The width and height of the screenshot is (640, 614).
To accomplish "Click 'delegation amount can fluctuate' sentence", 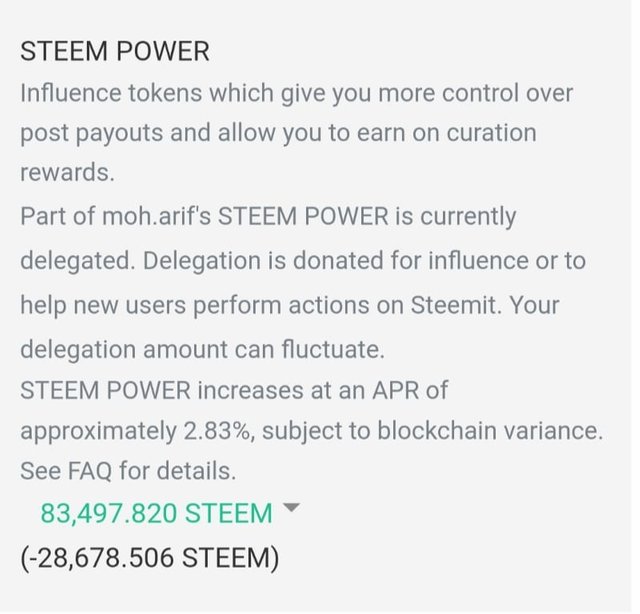I will pos(202,350).
